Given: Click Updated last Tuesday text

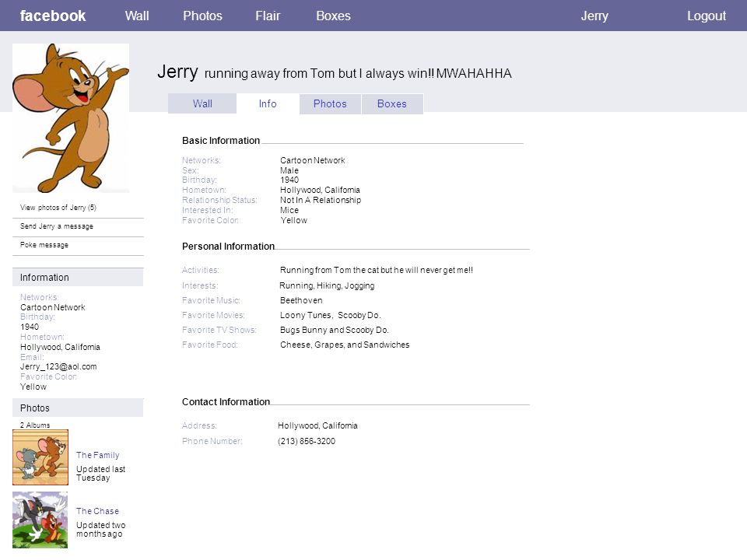Looking at the screenshot, I should coord(100,474).
